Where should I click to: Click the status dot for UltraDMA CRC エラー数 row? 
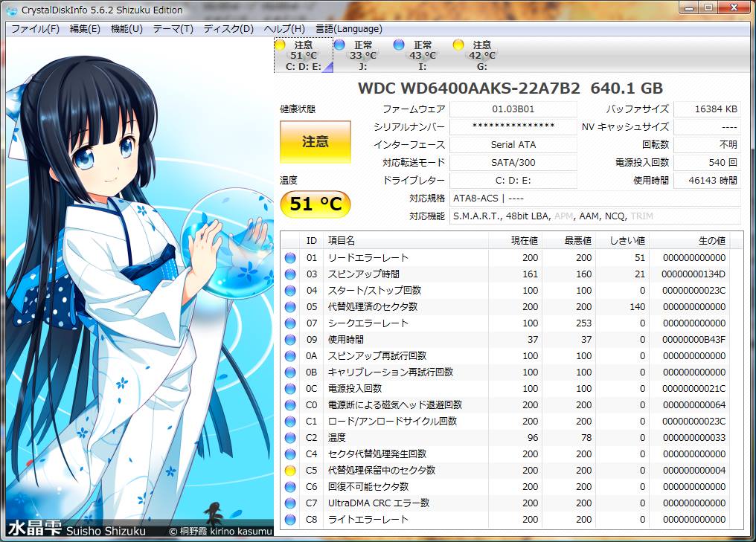(x=290, y=504)
